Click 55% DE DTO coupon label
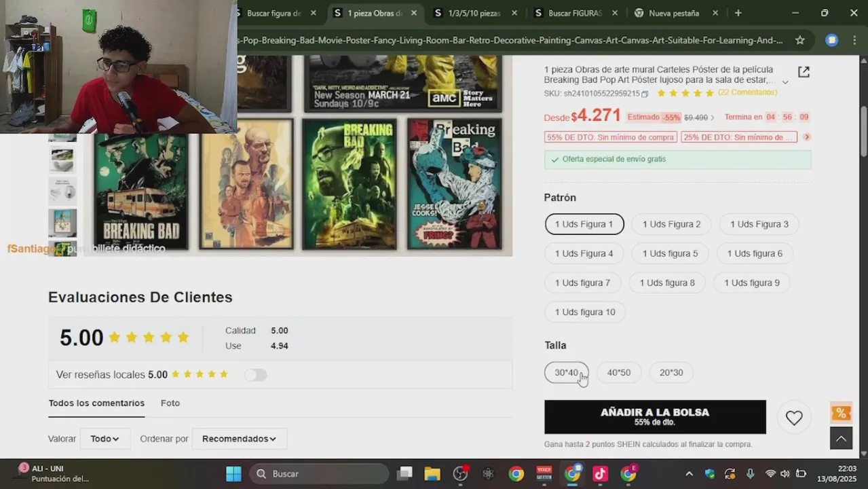The image size is (868, 489). point(610,137)
